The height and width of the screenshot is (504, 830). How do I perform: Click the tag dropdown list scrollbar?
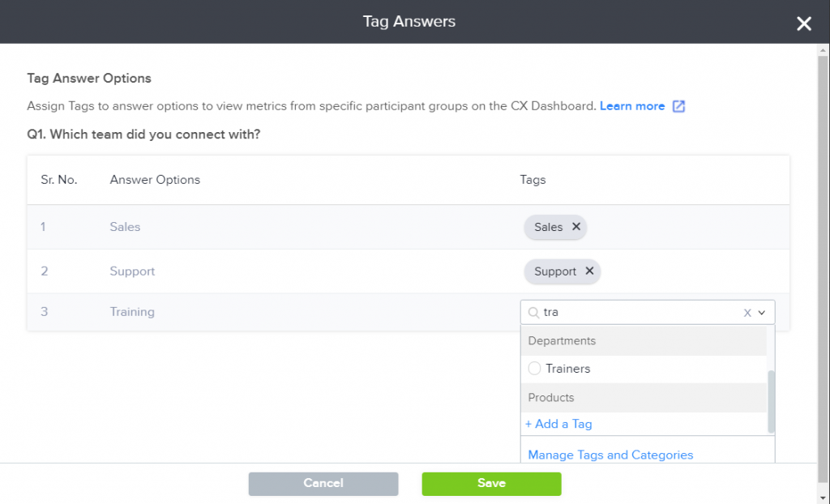coord(772,400)
